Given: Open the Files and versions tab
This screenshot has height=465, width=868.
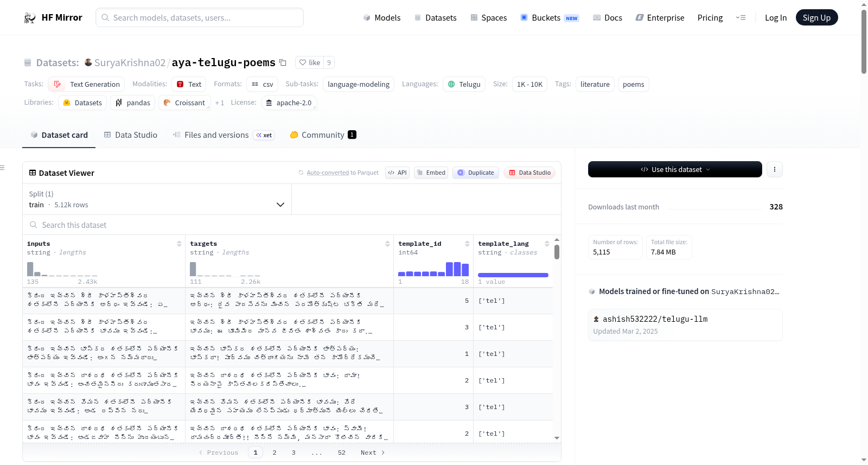Looking at the screenshot, I should click(x=224, y=135).
